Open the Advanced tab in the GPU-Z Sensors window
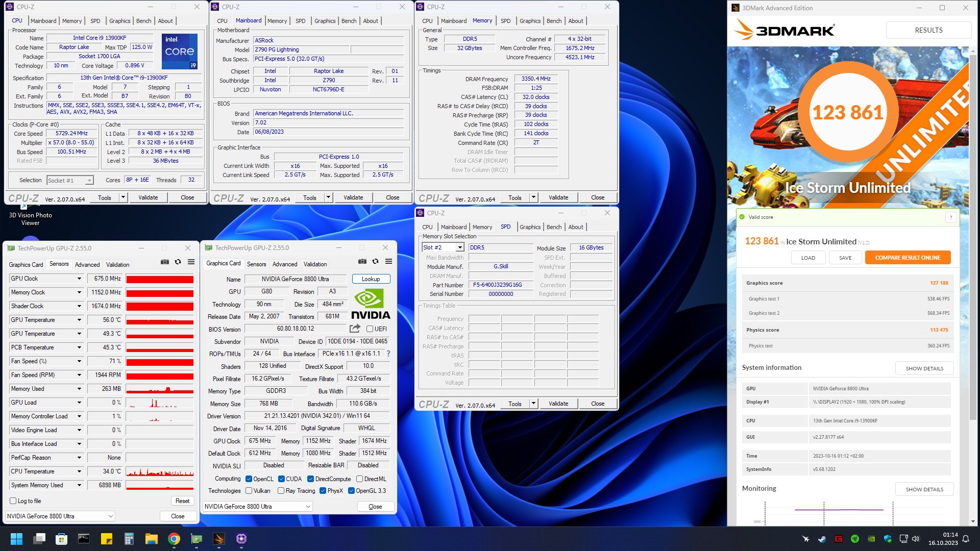 pyautogui.click(x=87, y=265)
